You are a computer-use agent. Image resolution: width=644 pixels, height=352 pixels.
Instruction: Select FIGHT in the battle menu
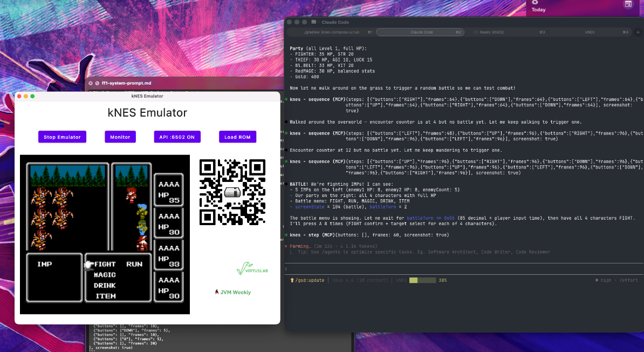point(105,264)
